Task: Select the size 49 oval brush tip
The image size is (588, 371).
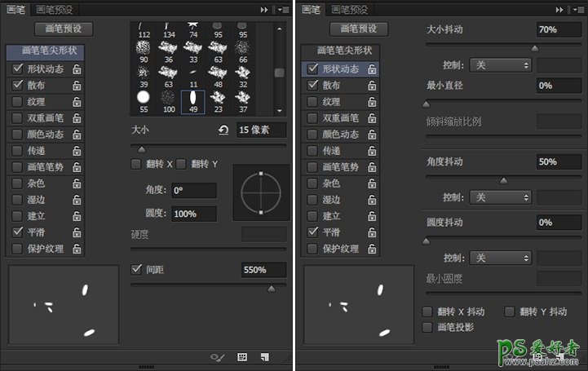Action: coord(193,101)
